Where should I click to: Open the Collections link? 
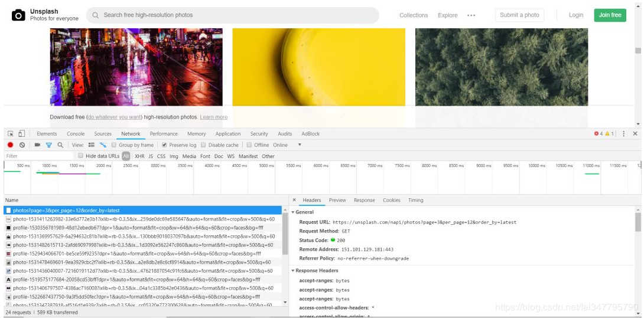[x=414, y=15]
